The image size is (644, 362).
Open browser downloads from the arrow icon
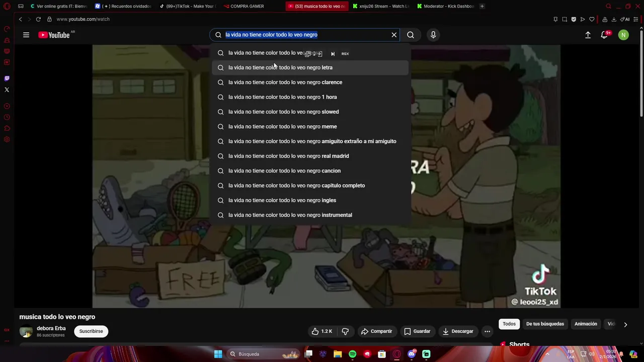coord(614,19)
